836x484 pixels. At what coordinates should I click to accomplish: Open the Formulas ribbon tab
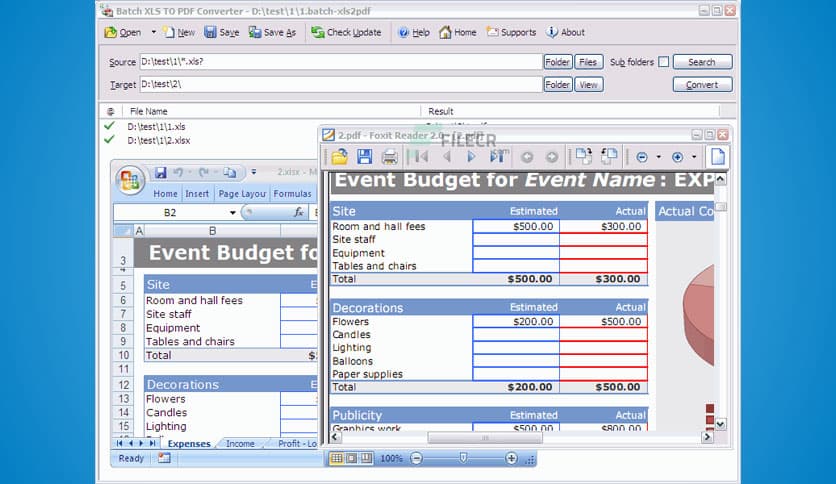[293, 194]
